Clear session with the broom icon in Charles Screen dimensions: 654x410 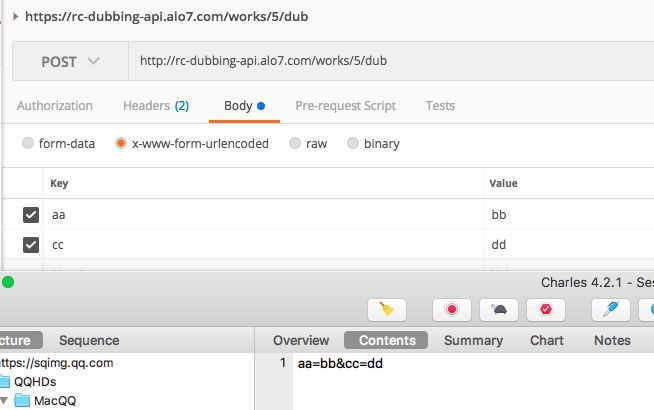[x=387, y=310]
